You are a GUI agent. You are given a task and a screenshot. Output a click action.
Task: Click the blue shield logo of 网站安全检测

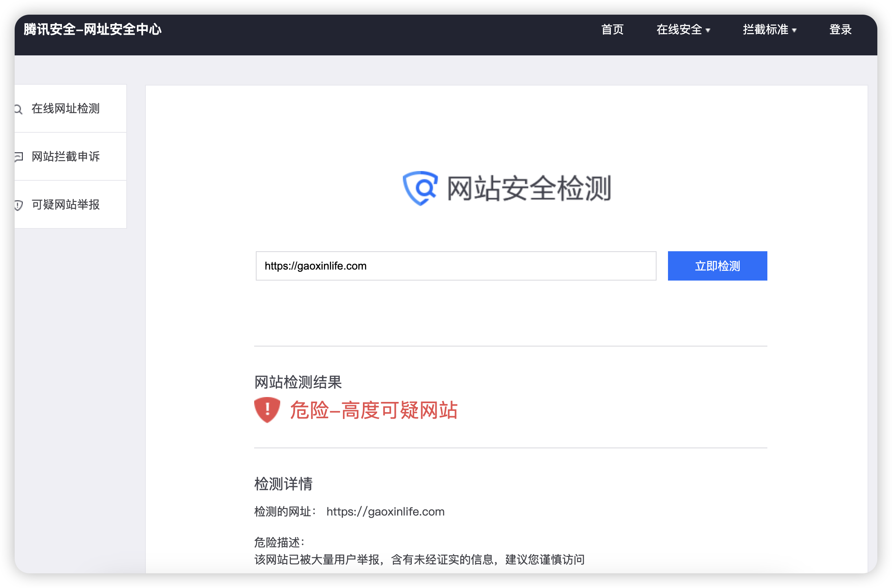(420, 188)
